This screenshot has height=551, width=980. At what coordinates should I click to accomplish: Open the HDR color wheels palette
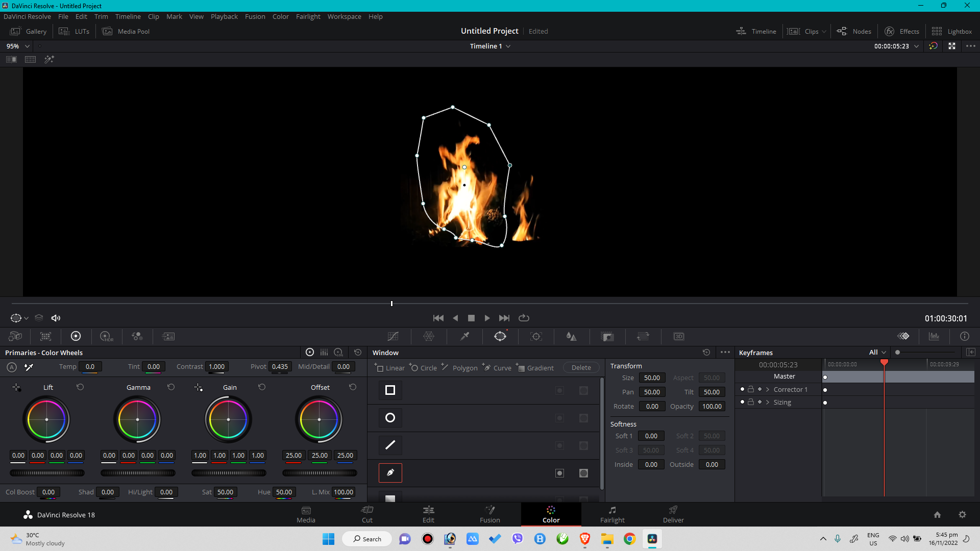(x=106, y=336)
